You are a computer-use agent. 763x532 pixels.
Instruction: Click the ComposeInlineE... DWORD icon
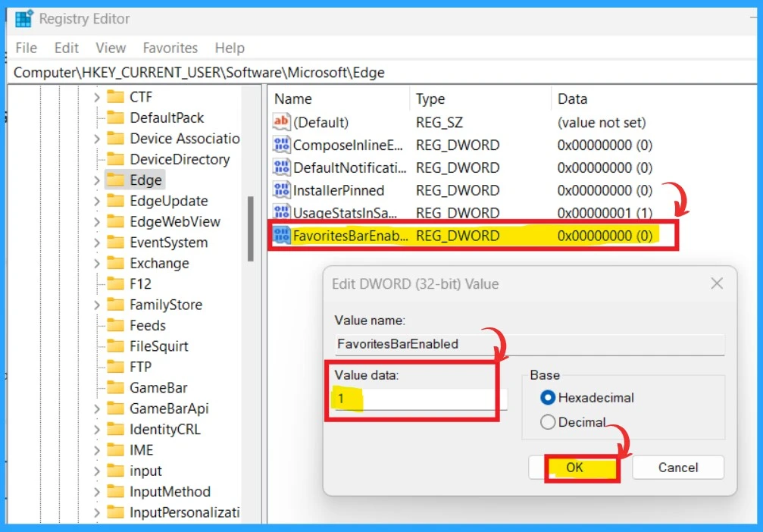coord(281,145)
